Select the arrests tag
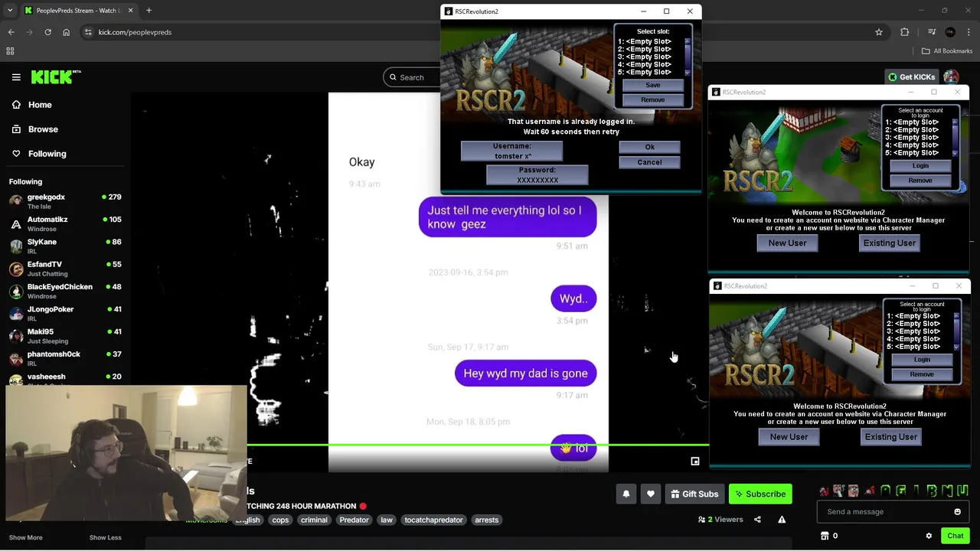Image resolution: width=980 pixels, height=551 pixels. (x=486, y=520)
